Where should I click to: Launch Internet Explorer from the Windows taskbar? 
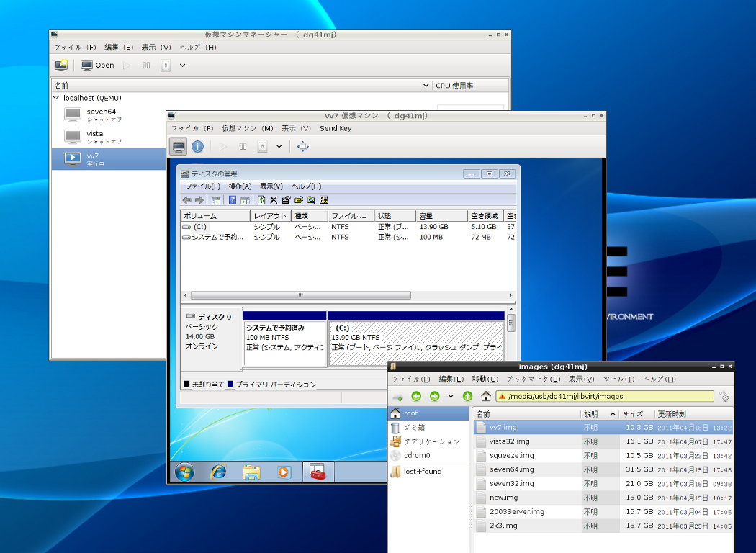coord(218,472)
